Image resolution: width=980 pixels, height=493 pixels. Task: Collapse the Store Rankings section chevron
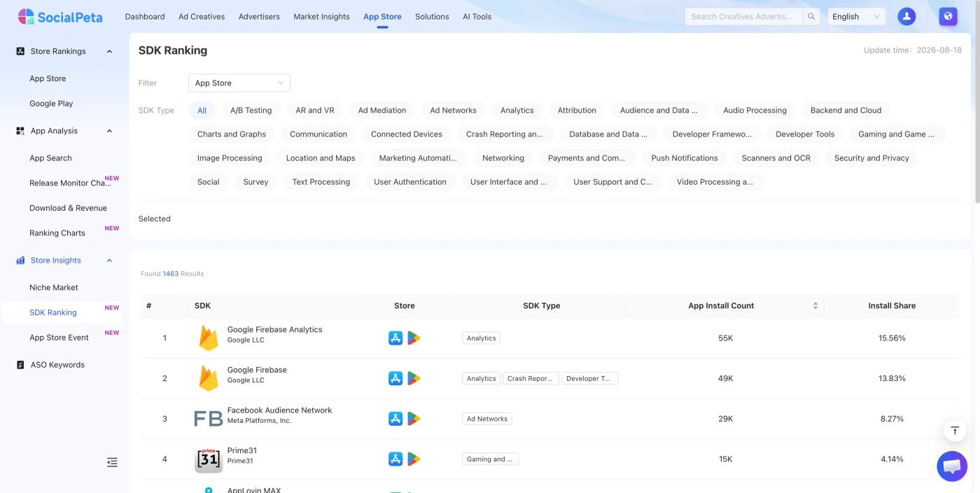tap(109, 51)
